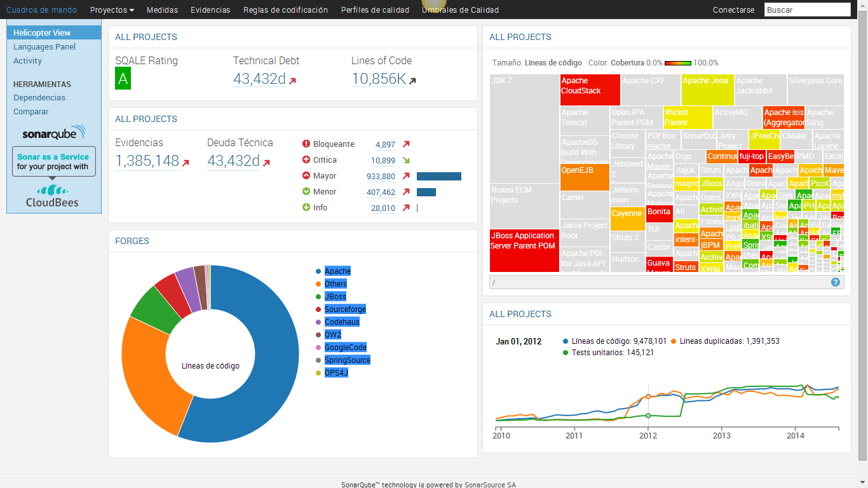Click Menor count 407,462
This screenshot has height=488, width=868.
[381, 193]
